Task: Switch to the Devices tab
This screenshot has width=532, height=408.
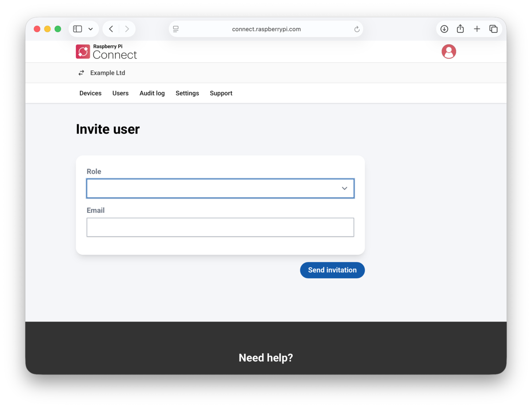Action: pos(90,93)
